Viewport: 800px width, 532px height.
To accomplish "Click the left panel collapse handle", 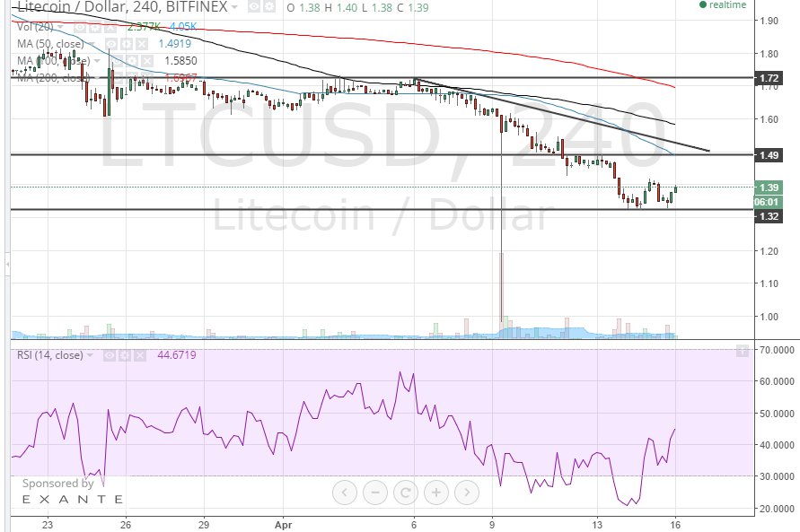I will pos(7,264).
